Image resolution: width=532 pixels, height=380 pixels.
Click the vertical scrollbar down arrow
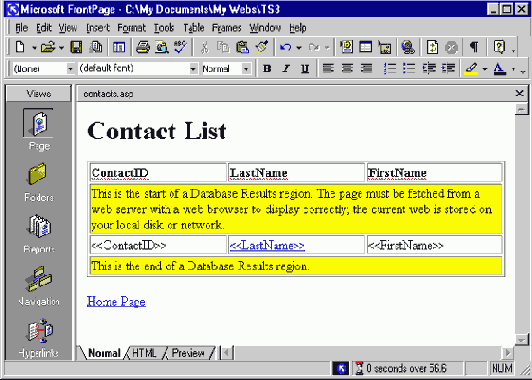click(521, 339)
